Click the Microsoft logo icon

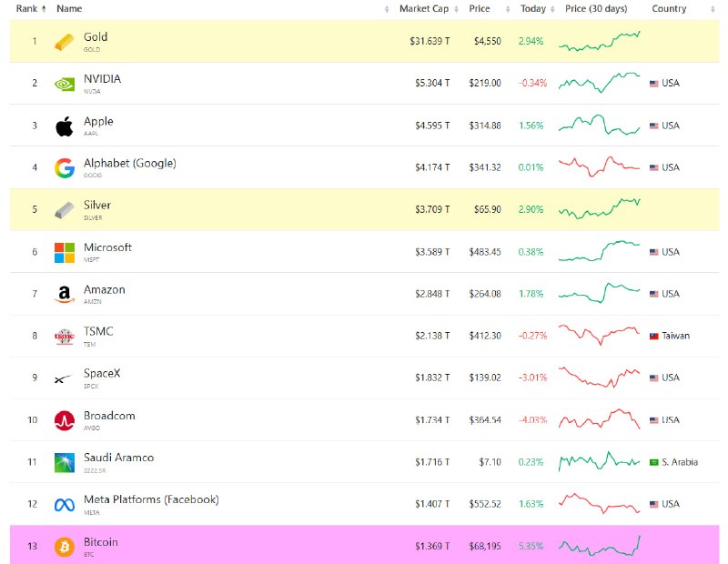click(x=64, y=253)
